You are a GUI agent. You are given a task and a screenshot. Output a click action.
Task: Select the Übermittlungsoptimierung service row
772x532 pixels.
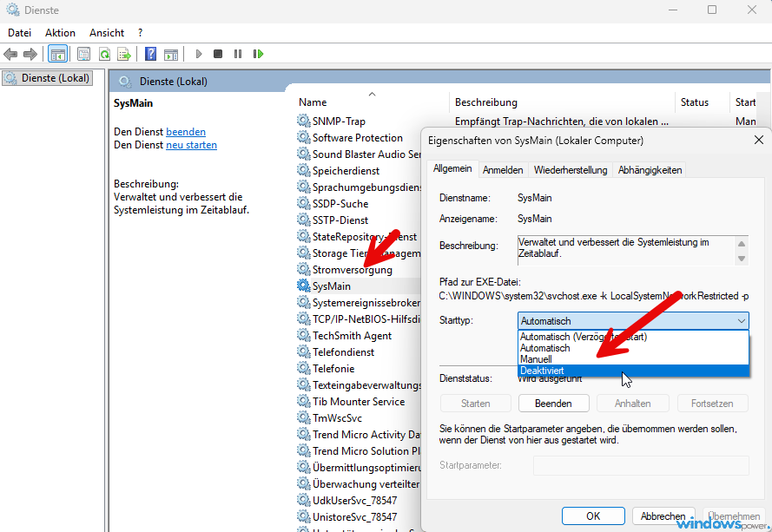pos(359,468)
